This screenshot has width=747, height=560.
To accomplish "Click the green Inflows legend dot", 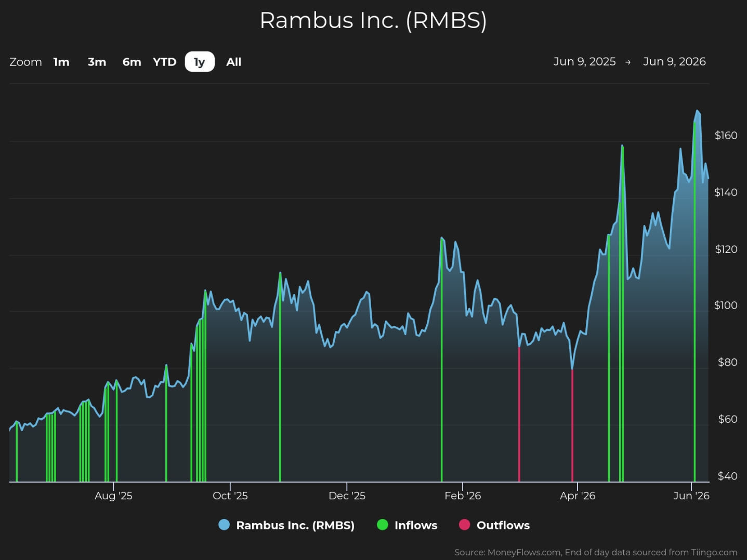I will pos(382,525).
